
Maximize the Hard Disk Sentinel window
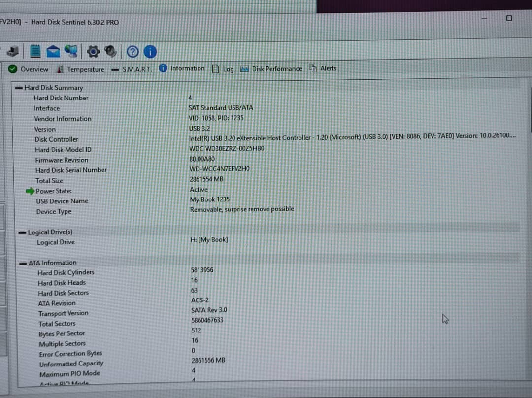click(x=509, y=18)
